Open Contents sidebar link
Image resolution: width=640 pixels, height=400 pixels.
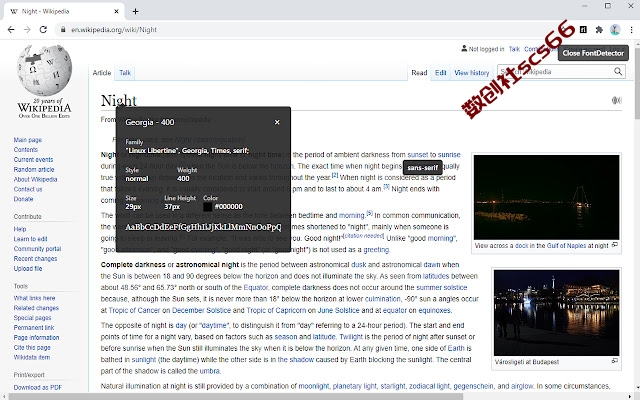pos(26,150)
